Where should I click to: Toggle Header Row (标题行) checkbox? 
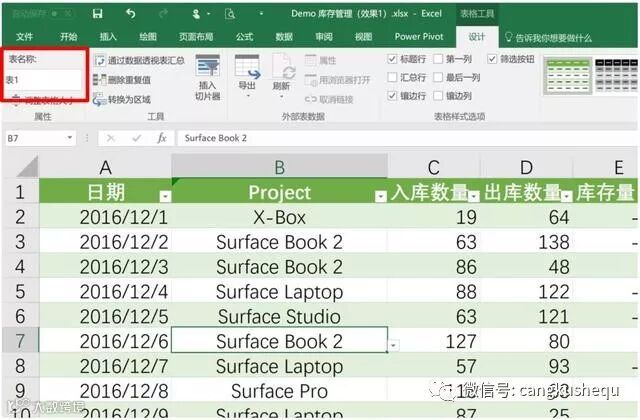tap(392, 59)
